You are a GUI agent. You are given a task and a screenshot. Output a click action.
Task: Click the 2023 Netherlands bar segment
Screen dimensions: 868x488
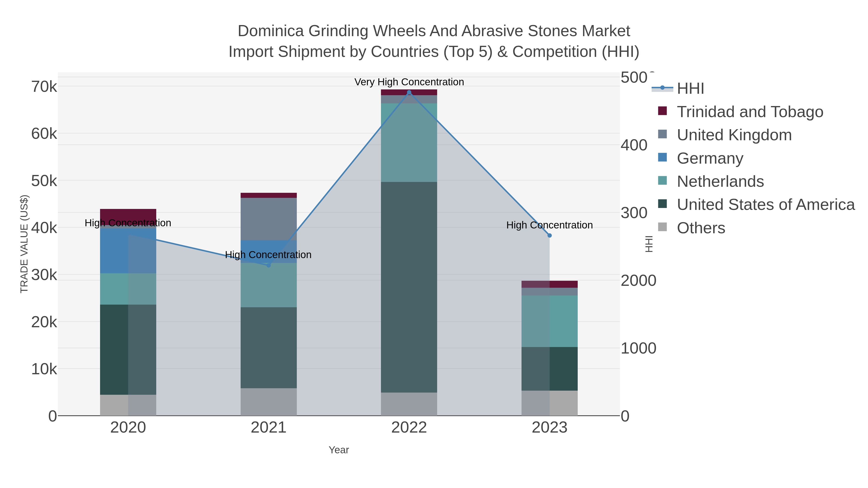(549, 321)
